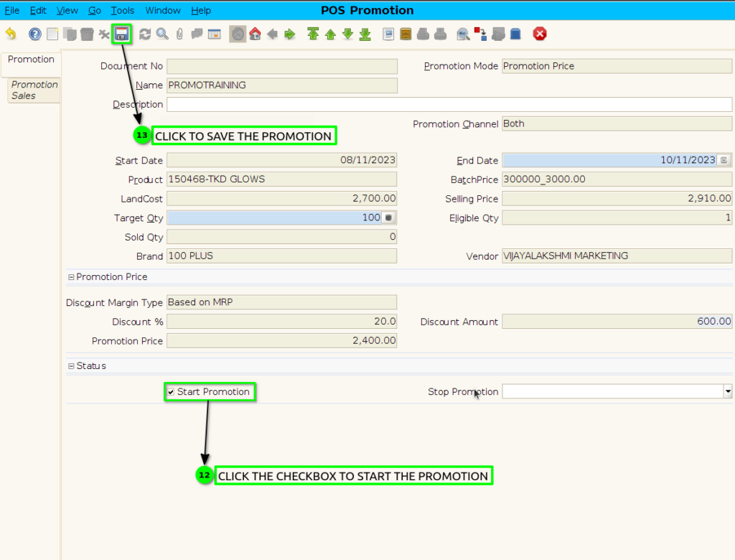Screen dimensions: 735x560
Task: Click the Promotion Channel field showing Both
Action: coord(617,123)
